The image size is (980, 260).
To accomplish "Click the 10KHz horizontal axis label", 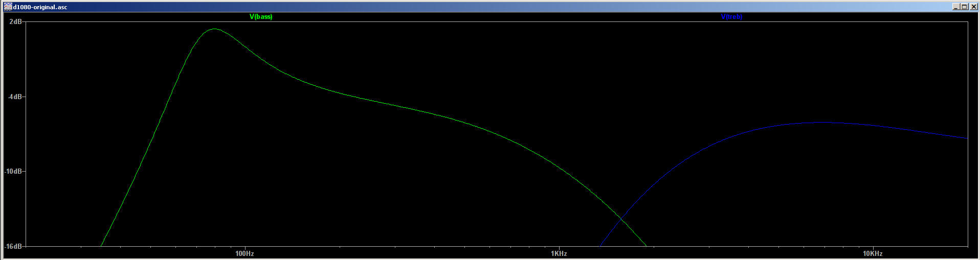I will click(873, 253).
